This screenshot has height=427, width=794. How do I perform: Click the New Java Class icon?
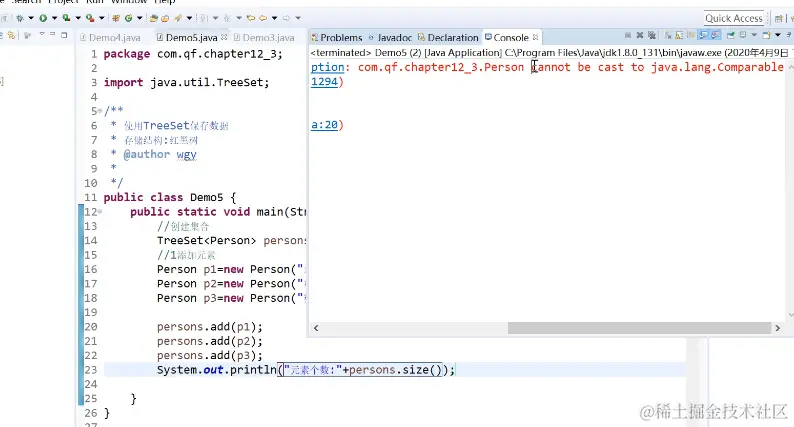tap(129, 18)
